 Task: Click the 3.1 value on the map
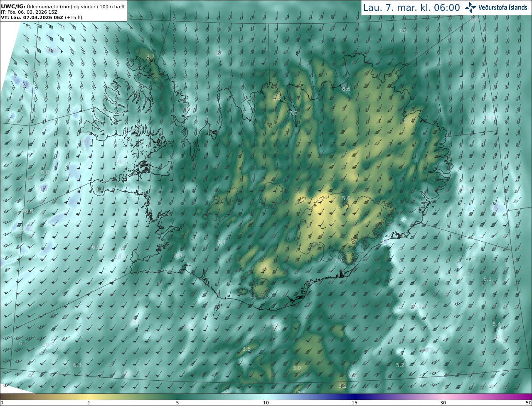click(x=342, y=386)
